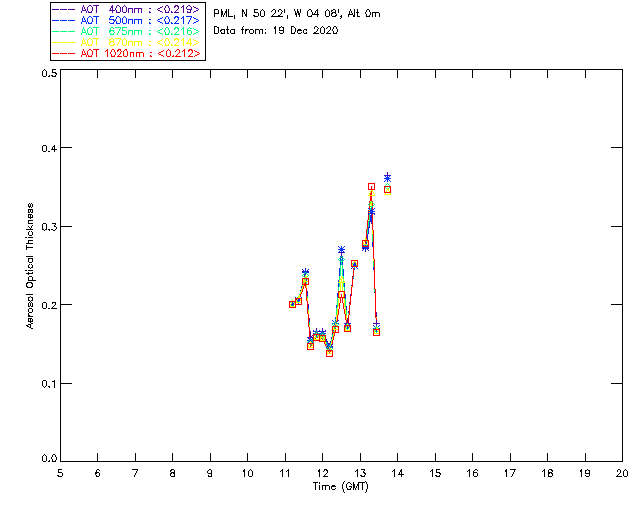Click the x-axis tick label 11
The width and height of the screenshot is (640, 512).
(285, 473)
